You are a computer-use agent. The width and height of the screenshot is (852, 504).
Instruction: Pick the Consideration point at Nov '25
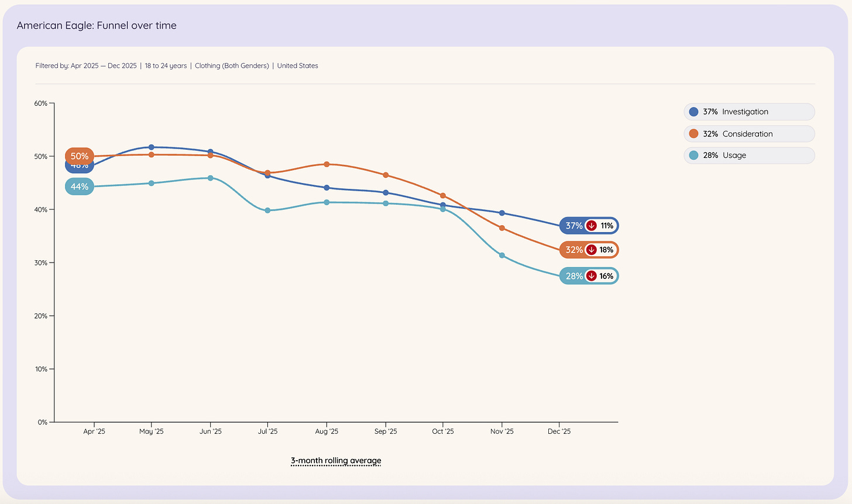pyautogui.click(x=502, y=228)
